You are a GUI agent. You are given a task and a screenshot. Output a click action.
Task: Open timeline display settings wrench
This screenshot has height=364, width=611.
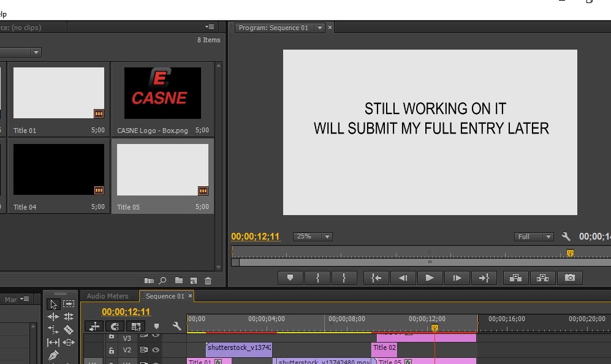[176, 326]
